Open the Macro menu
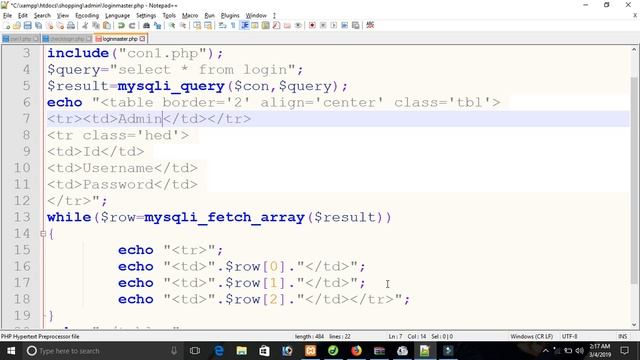The width and height of the screenshot is (640, 360). coord(190,16)
